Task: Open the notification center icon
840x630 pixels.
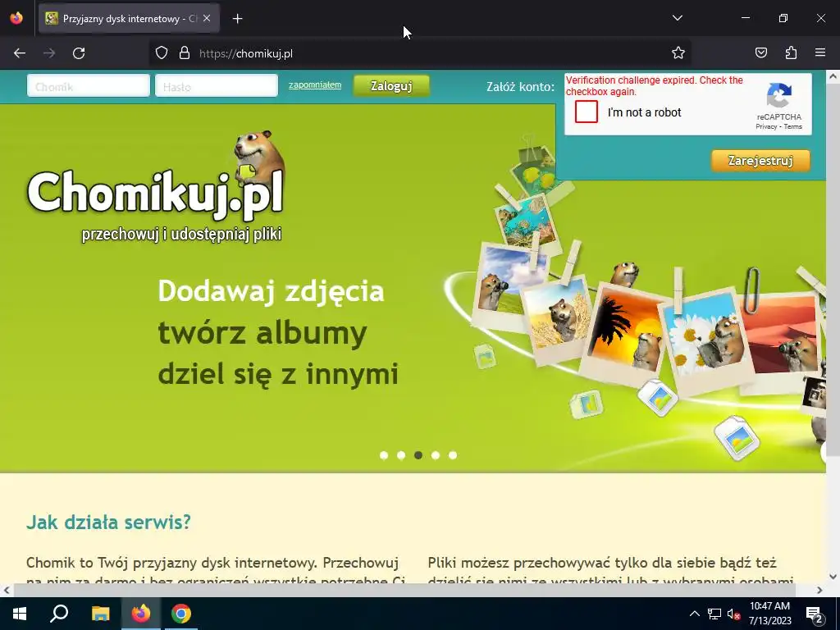Action: [x=815, y=614]
